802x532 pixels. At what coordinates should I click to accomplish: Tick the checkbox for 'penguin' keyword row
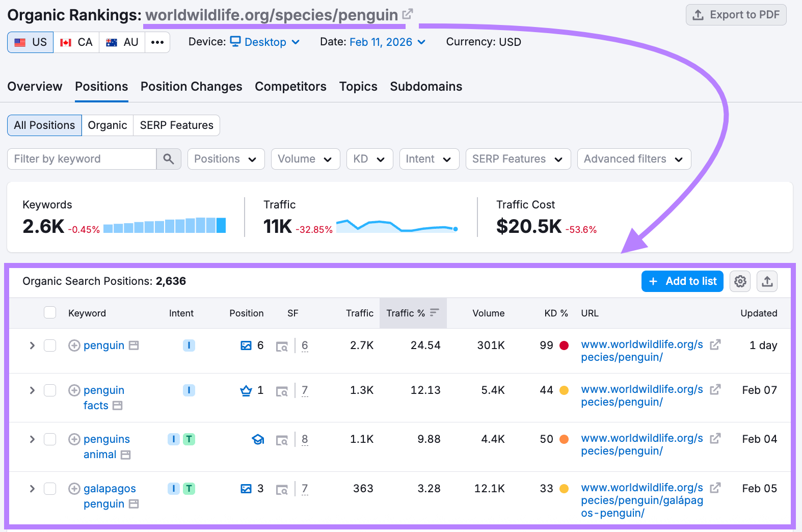pyautogui.click(x=50, y=345)
